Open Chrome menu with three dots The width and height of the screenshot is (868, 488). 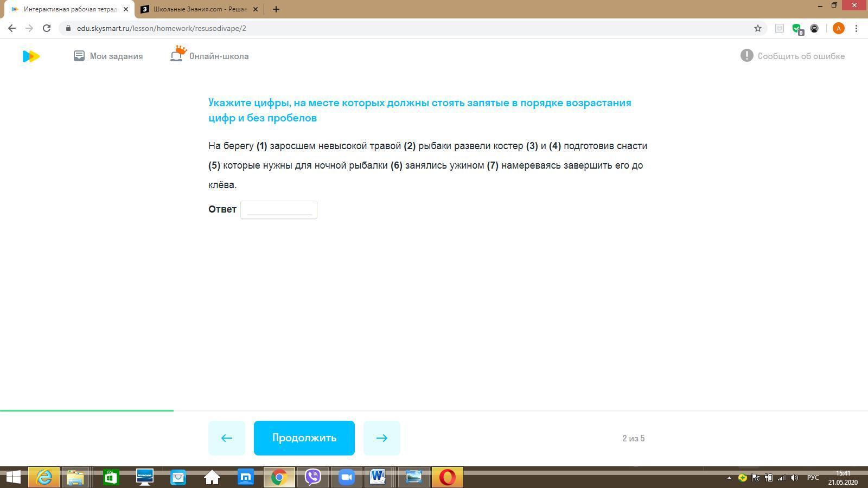[x=856, y=28]
